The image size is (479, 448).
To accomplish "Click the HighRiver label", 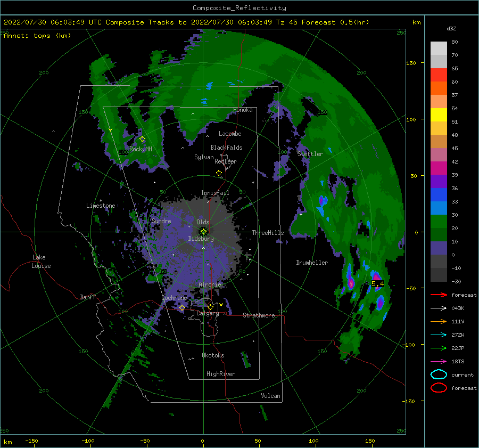I will click(x=221, y=374).
